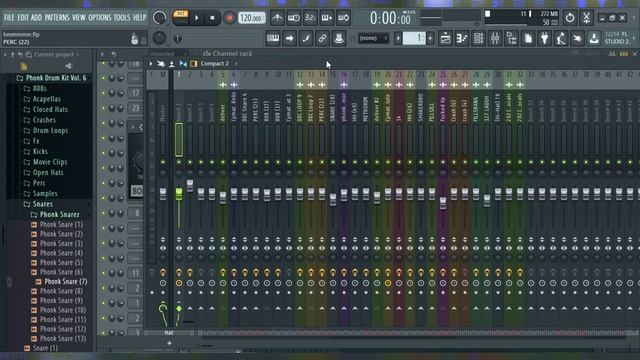Mute mixer track 5
The width and height of the screenshot is (640, 360).
(x=223, y=162)
